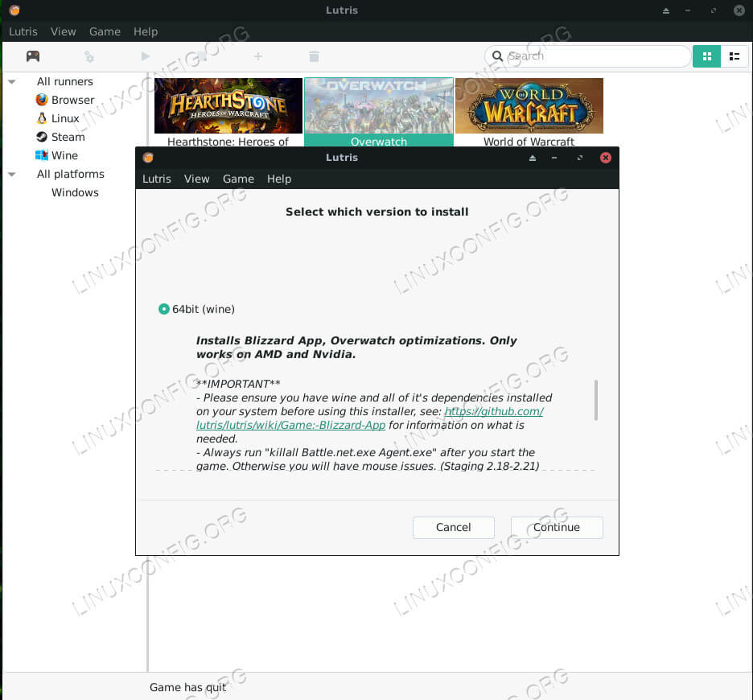Click the installer description scrollbar
Image resolution: width=753 pixels, height=700 pixels.
(x=596, y=400)
